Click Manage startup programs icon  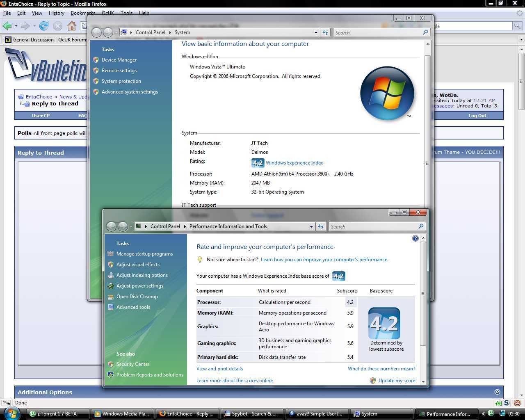[110, 254]
